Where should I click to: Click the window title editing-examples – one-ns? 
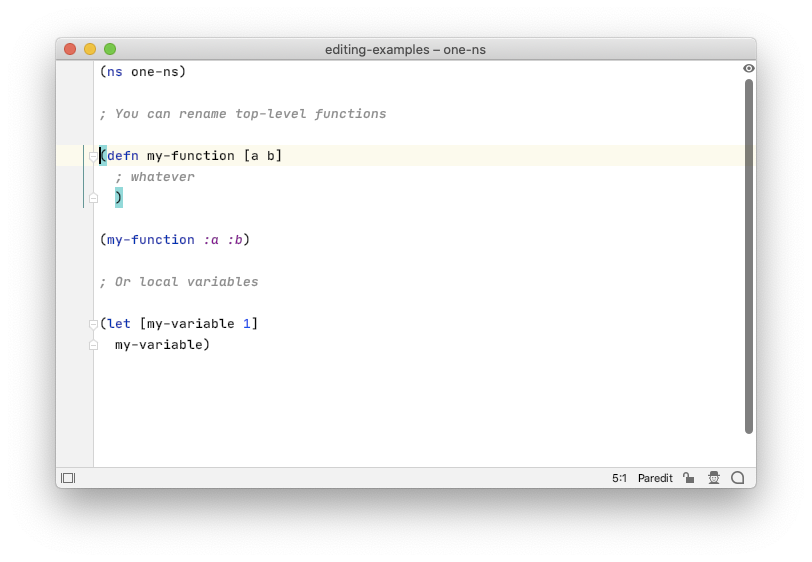405,50
